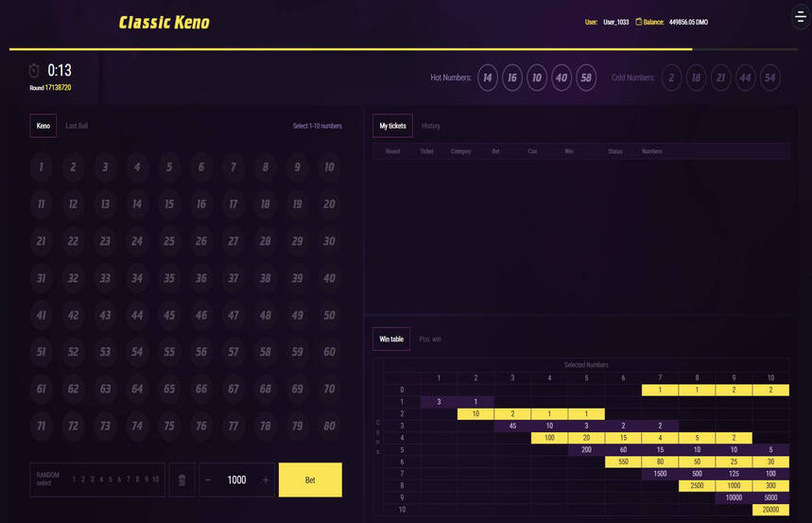The height and width of the screenshot is (523, 812).
Task: Select cold number 54 ball
Action: (770, 78)
